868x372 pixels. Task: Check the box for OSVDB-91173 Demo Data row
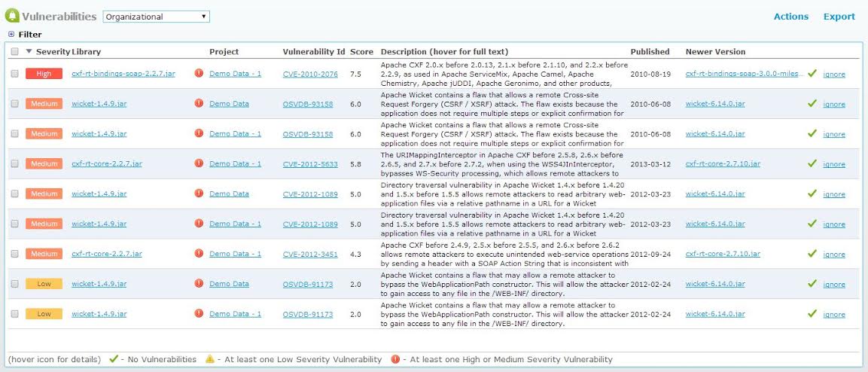tap(14, 284)
